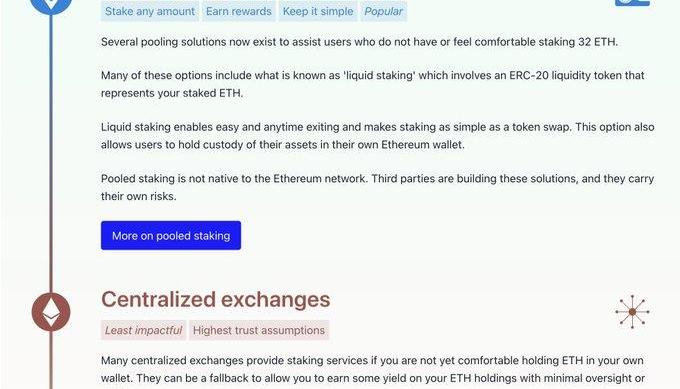The width and height of the screenshot is (680, 389).
Task: Click the 'Many centralized exchanges provide' paragraph
Action: (373, 371)
